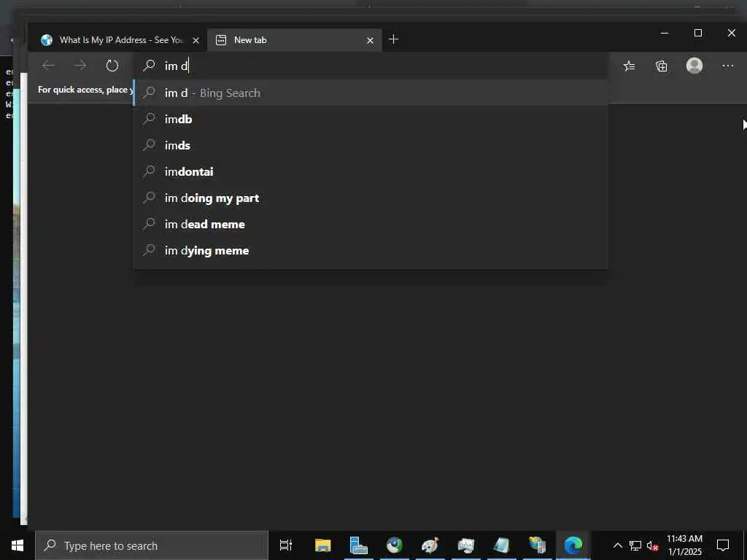Select 'im d - Bing Search' suggestion
This screenshot has width=747, height=560.
click(370, 93)
